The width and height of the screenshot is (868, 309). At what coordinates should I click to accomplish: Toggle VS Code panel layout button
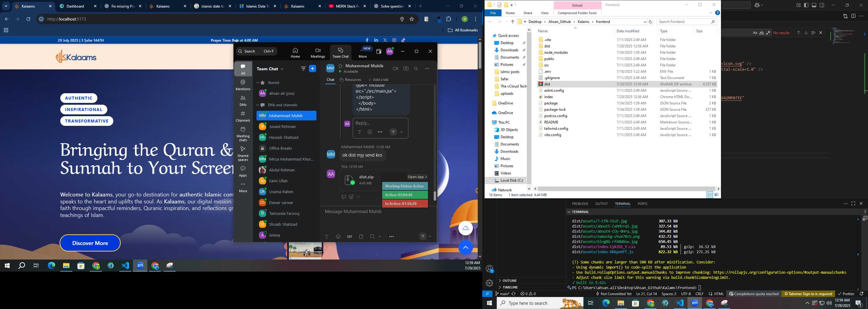point(814,5)
